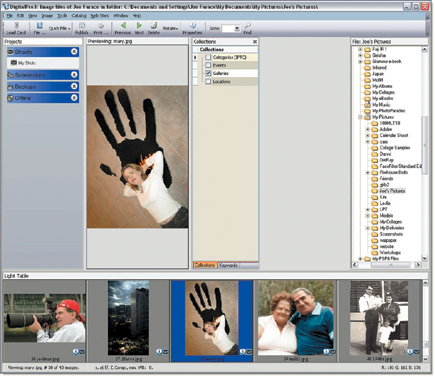Expand the Adobe folder node

[368, 129]
